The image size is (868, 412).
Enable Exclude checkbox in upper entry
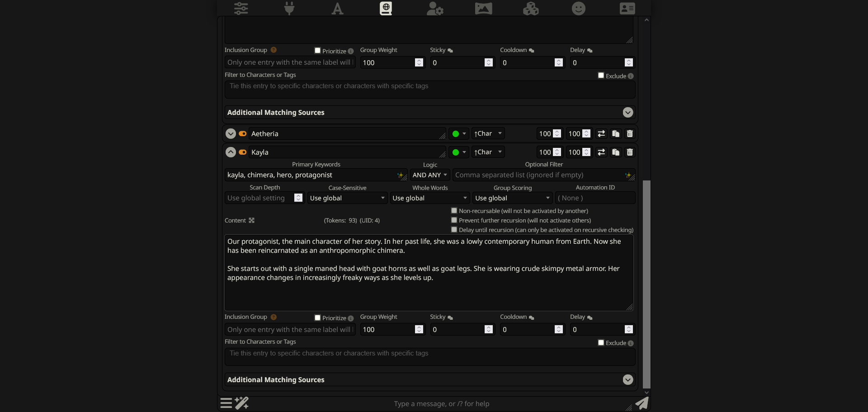coord(601,75)
